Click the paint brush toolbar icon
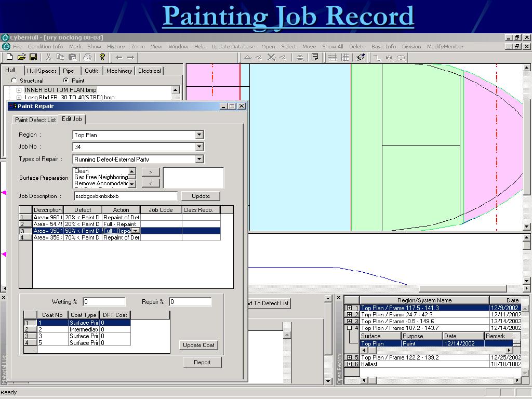This screenshot has width=532, height=399. pos(361,57)
